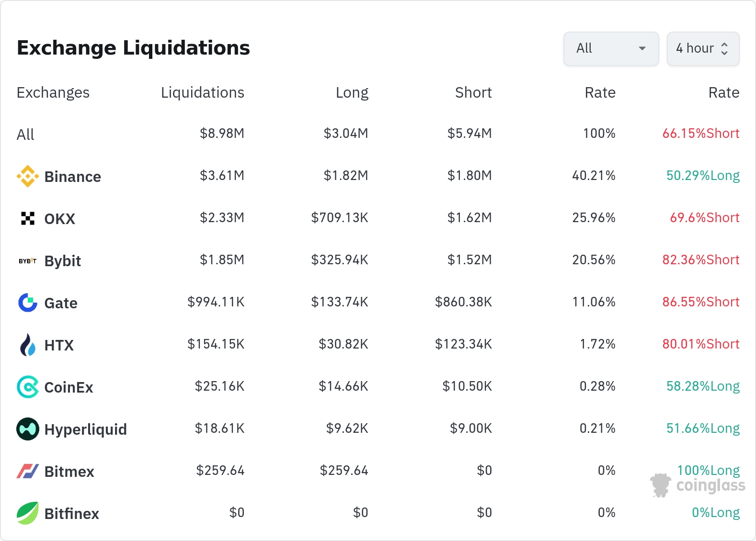Viewport: 756px width, 541px height.
Task: Click the Gate exchange logo icon
Action: 28,303
